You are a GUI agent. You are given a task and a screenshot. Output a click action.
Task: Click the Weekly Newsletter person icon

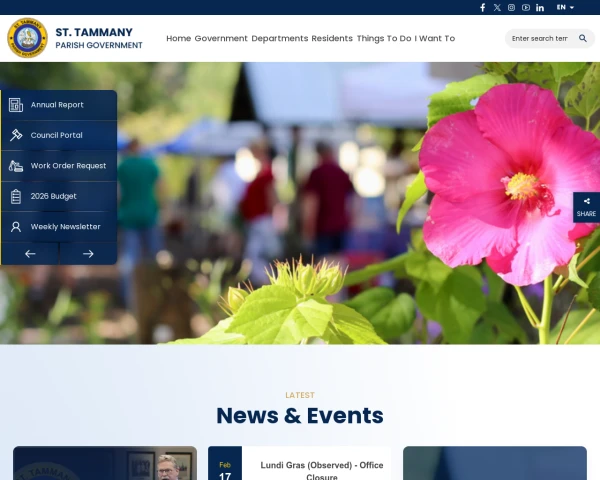[x=16, y=227]
